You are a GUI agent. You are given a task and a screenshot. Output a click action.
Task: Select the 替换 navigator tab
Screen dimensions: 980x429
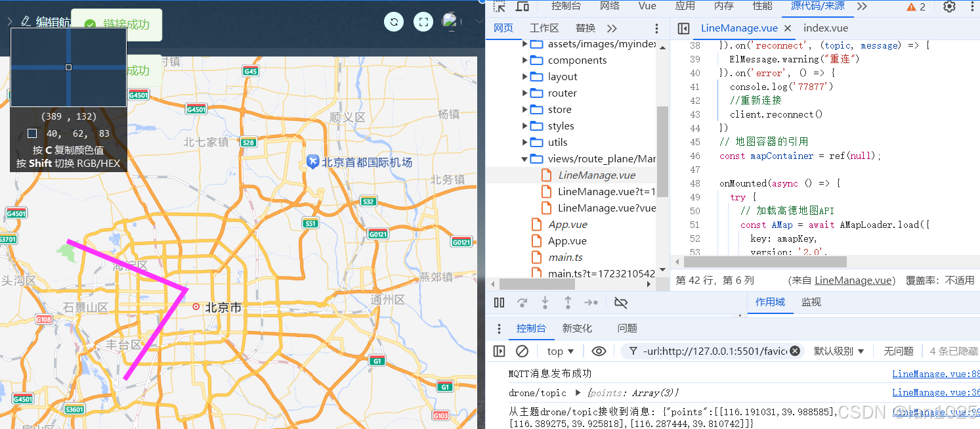586,28
